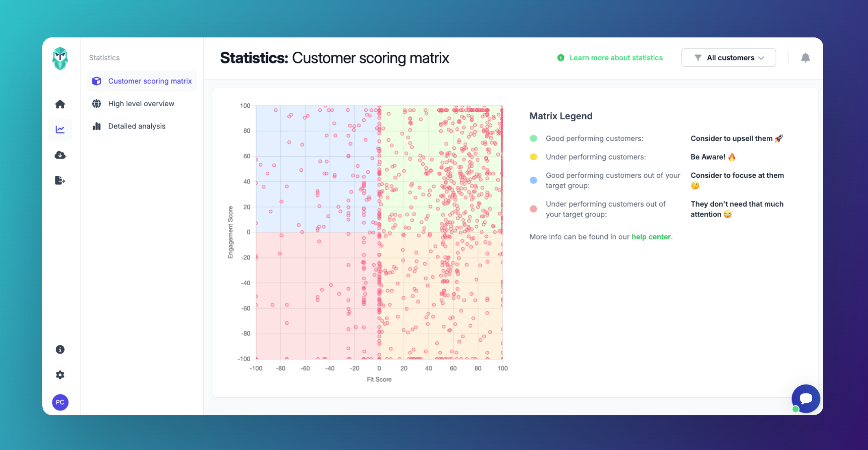Click the filter funnel icon
The height and width of the screenshot is (450, 868).
click(698, 58)
